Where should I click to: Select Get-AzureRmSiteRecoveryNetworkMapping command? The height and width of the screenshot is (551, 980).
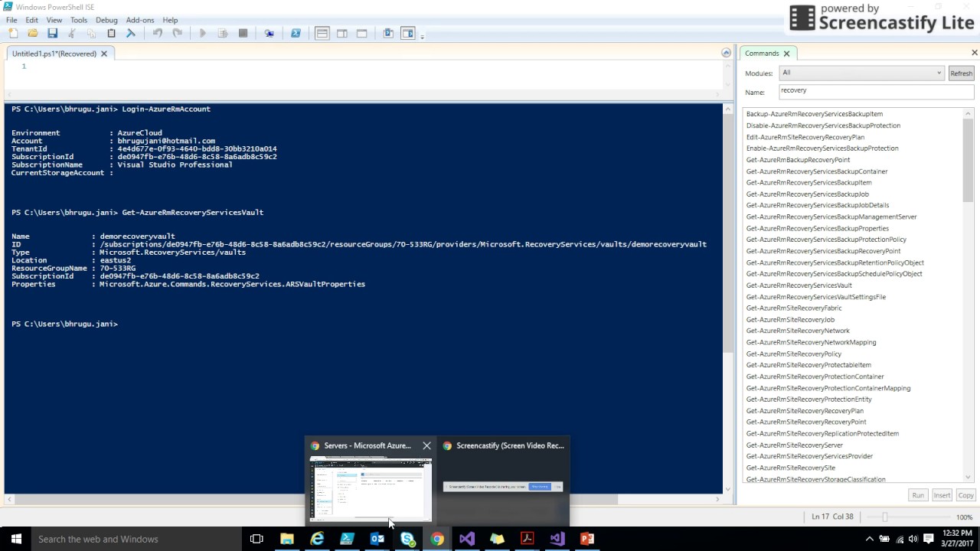811,342
